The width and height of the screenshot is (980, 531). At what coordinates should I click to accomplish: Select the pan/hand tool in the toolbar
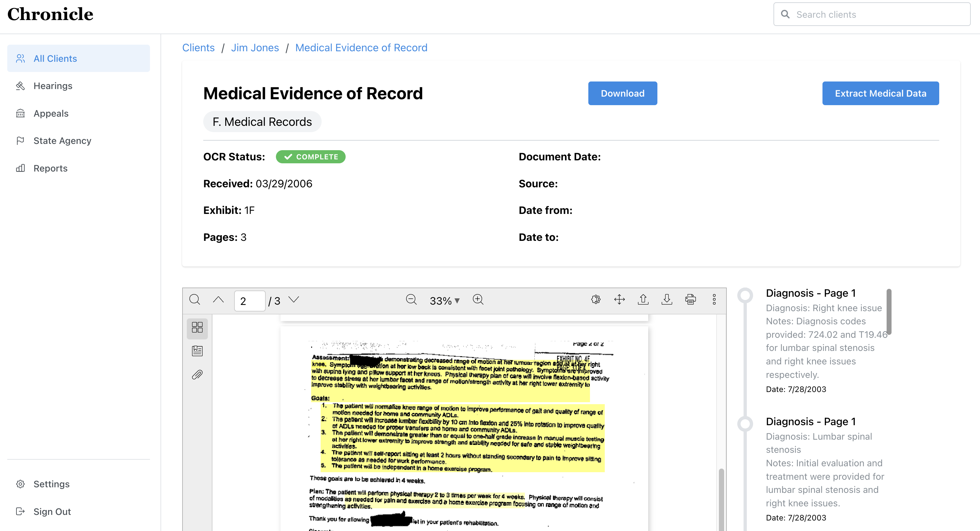pyautogui.click(x=620, y=300)
